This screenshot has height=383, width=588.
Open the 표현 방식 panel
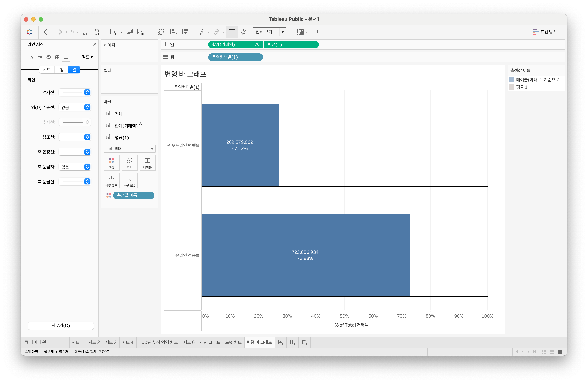(545, 32)
